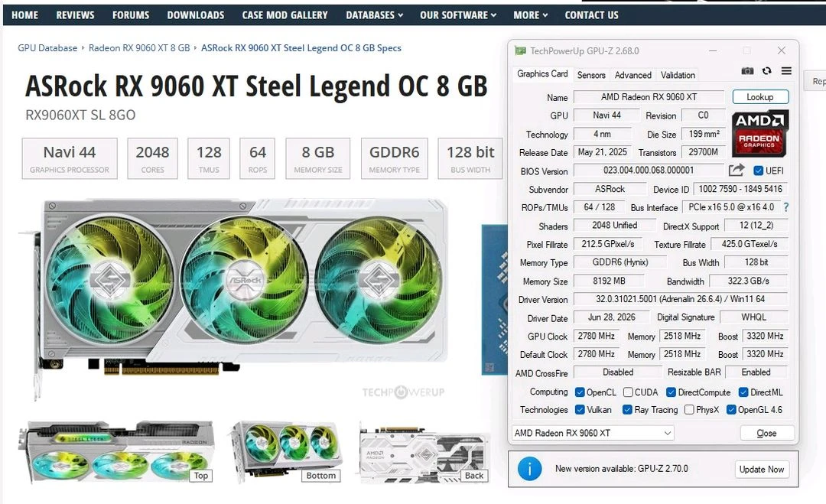Click the Driver Version value field
Image resolution: width=826 pixels, height=504 pixels.
tap(680, 299)
